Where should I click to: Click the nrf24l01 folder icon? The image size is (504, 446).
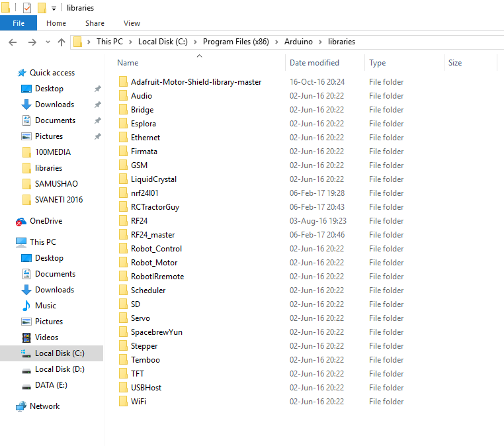pyautogui.click(x=123, y=193)
